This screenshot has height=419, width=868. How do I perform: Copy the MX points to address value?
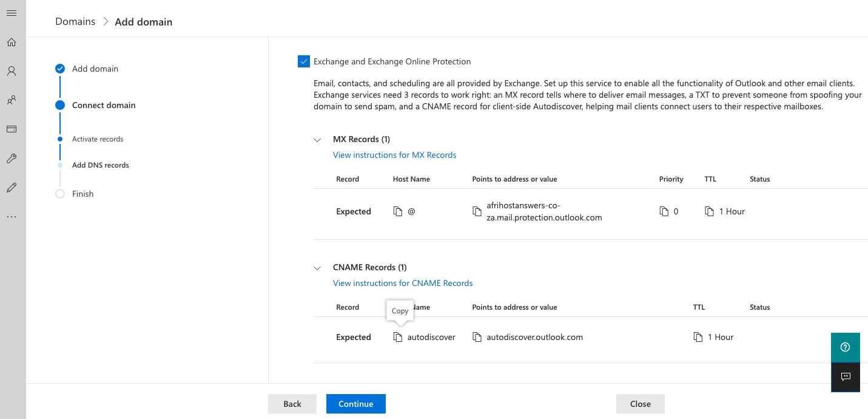click(477, 211)
